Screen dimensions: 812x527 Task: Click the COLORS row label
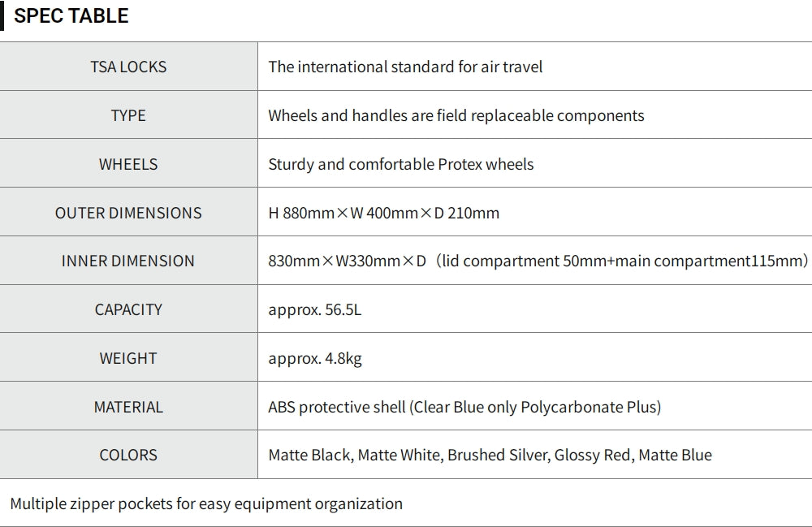(128, 455)
